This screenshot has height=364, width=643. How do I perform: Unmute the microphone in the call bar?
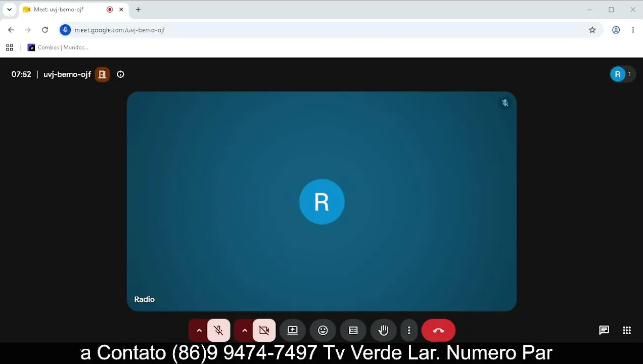(x=218, y=331)
